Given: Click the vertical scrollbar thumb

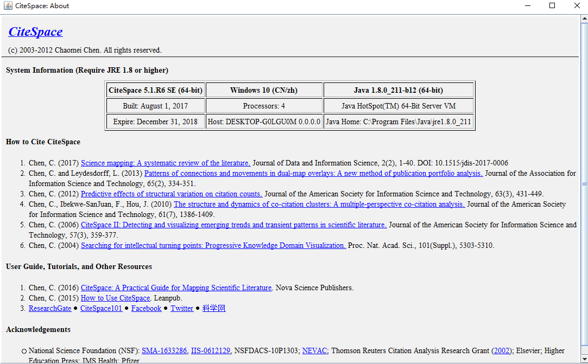Looking at the screenshot, I should click(584, 184).
